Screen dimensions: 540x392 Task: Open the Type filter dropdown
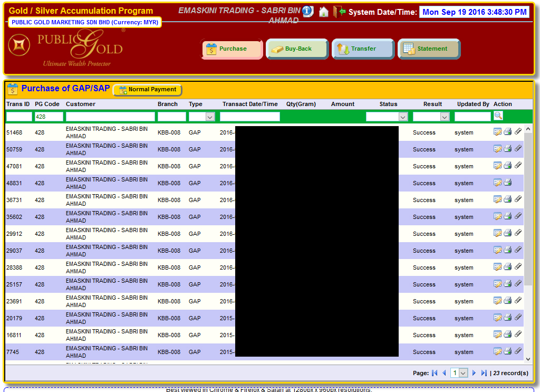(x=202, y=117)
